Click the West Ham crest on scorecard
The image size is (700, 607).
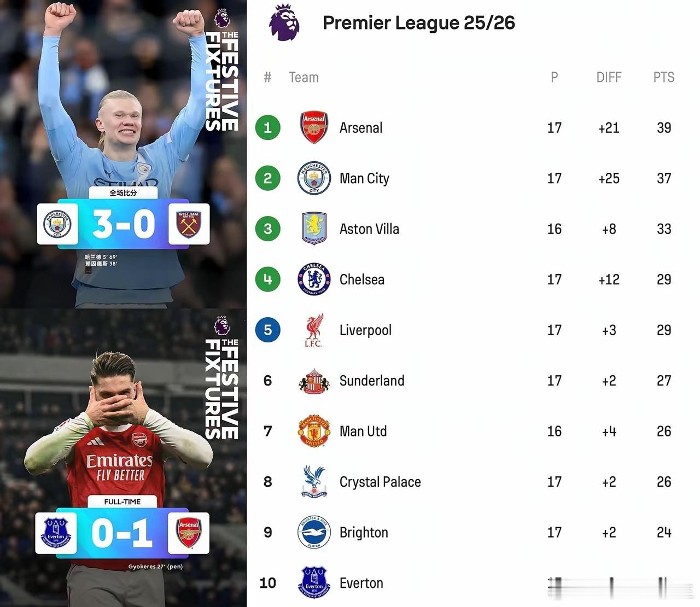point(189,224)
